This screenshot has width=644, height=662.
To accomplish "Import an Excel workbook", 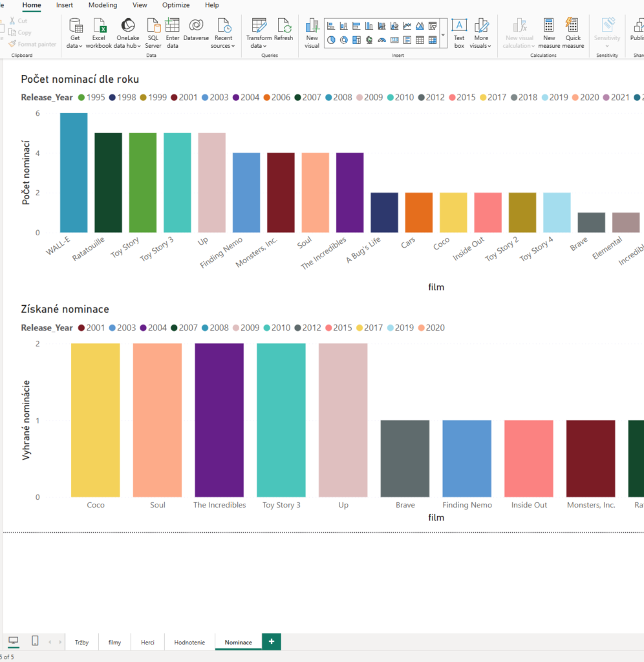I will pos(99,34).
